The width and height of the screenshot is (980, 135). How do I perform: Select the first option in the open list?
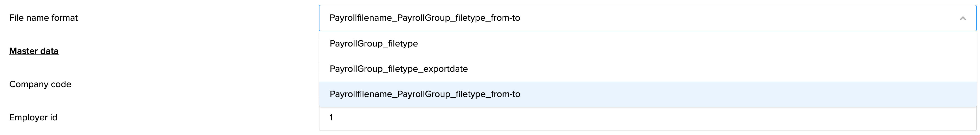pyautogui.click(x=374, y=44)
